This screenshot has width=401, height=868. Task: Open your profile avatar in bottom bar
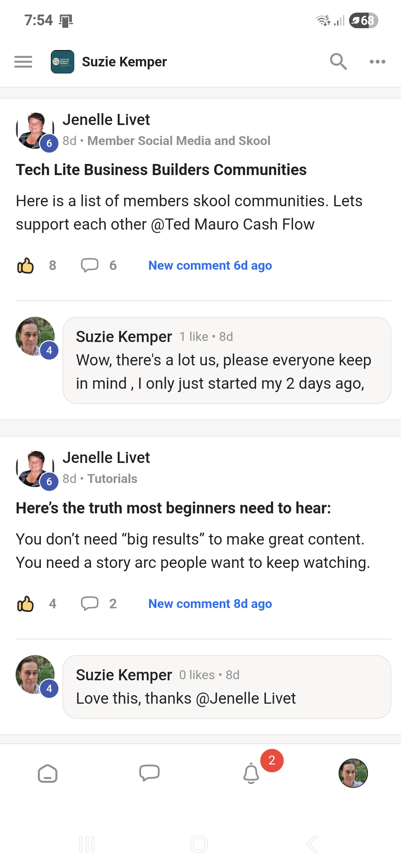point(353,773)
